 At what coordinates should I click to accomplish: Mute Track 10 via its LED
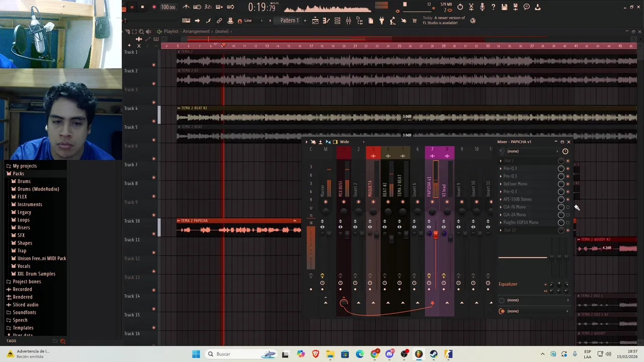pos(153,234)
